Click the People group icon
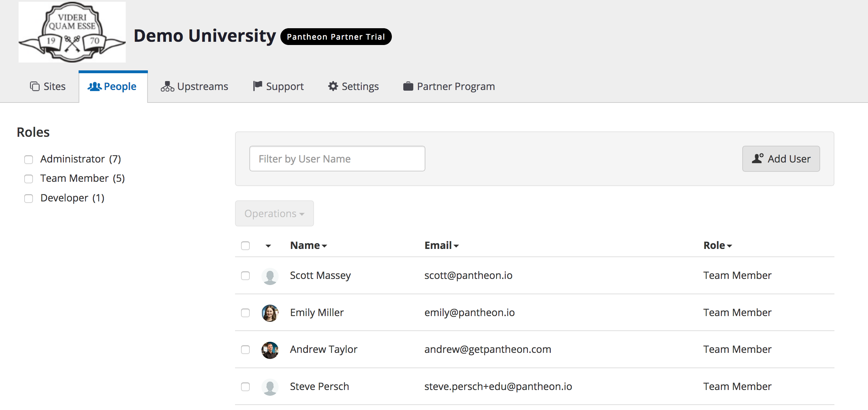Viewport: 868px width, 410px height. (95, 86)
